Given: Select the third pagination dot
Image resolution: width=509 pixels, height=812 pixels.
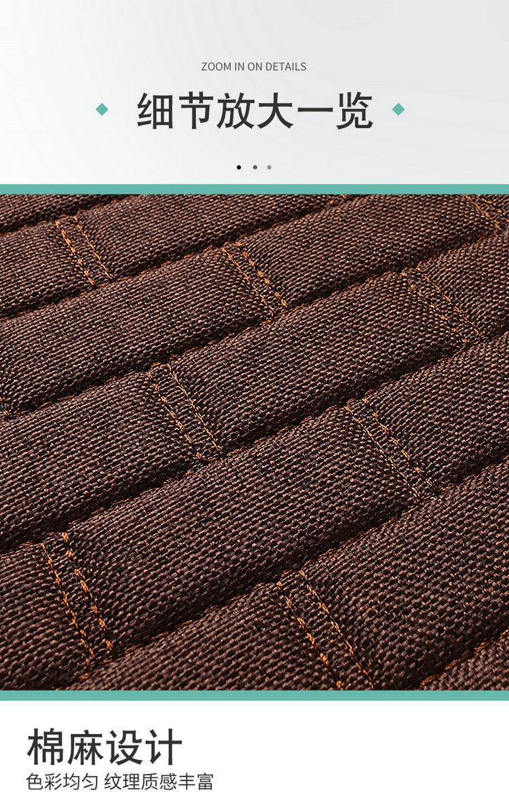Looking at the screenshot, I should click(x=269, y=168).
